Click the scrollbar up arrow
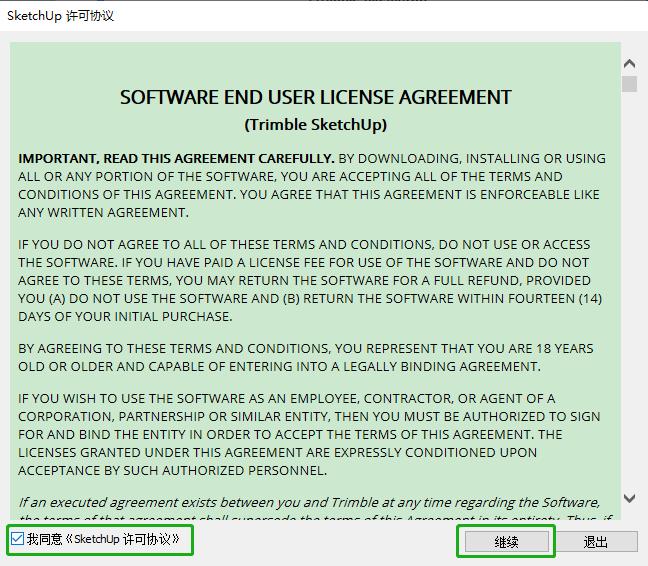The image size is (648, 566). click(629, 64)
